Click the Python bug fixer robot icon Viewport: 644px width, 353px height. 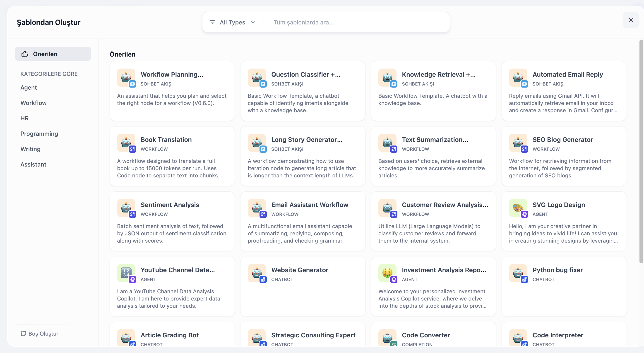pos(518,273)
